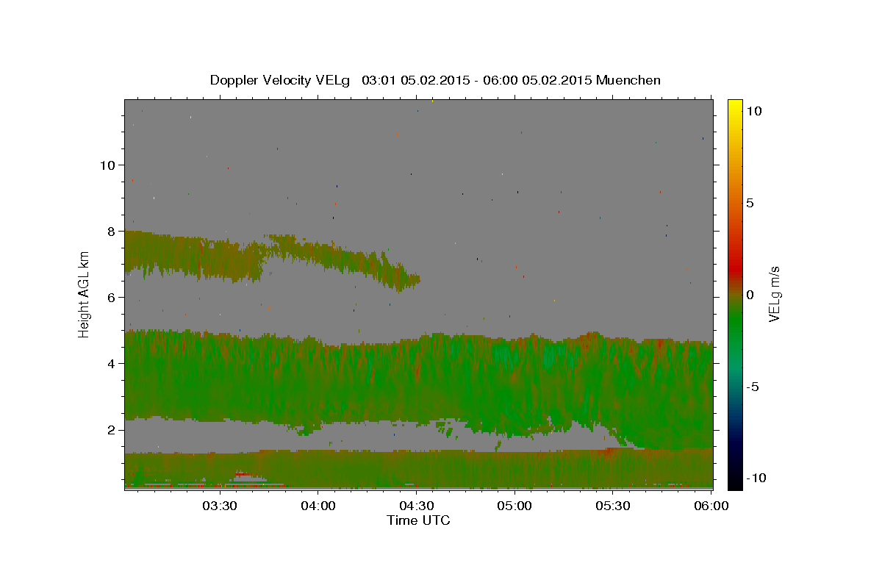Click the plot title "Doppler Velocity VELg"
Image resolution: width=882 pixels, height=588 pixels.
[282, 80]
